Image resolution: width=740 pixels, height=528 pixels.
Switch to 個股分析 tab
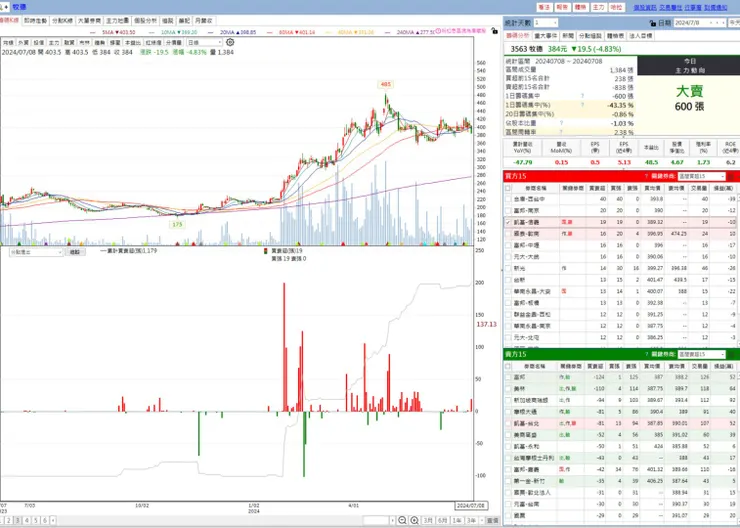[x=145, y=21]
